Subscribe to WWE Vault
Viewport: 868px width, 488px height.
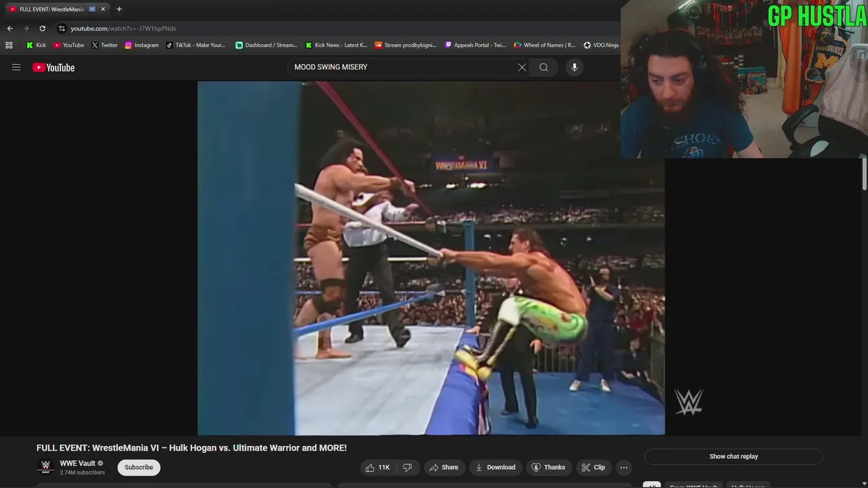coord(138,467)
